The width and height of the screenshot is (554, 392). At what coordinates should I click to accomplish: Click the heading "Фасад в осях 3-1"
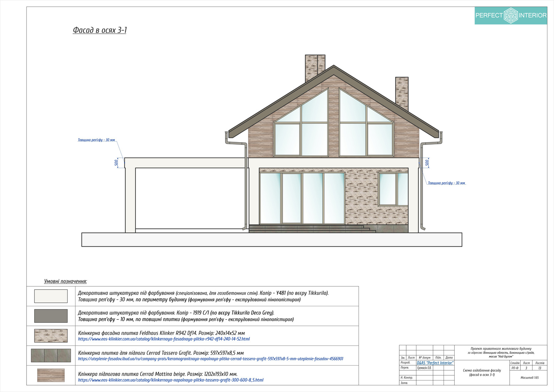[100, 30]
